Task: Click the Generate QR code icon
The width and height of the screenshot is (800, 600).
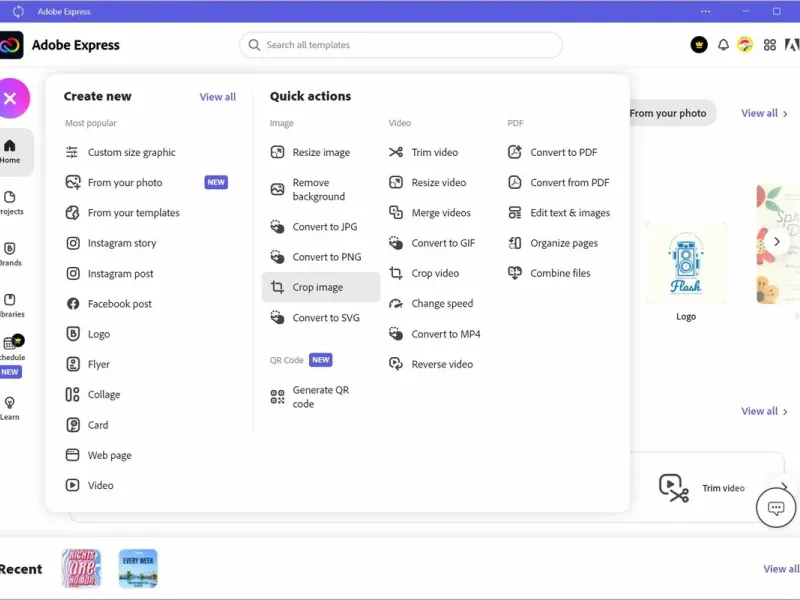Action: (x=278, y=396)
